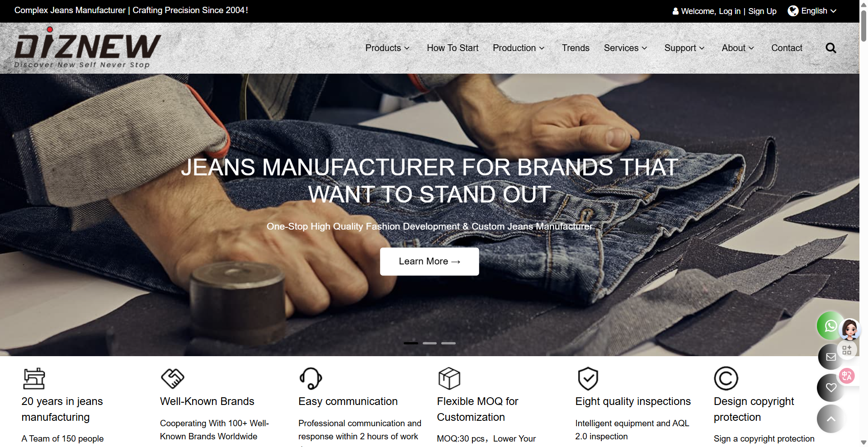Expand the English language dropdown
Image resolution: width=868 pixels, height=447 pixels.
tap(812, 11)
